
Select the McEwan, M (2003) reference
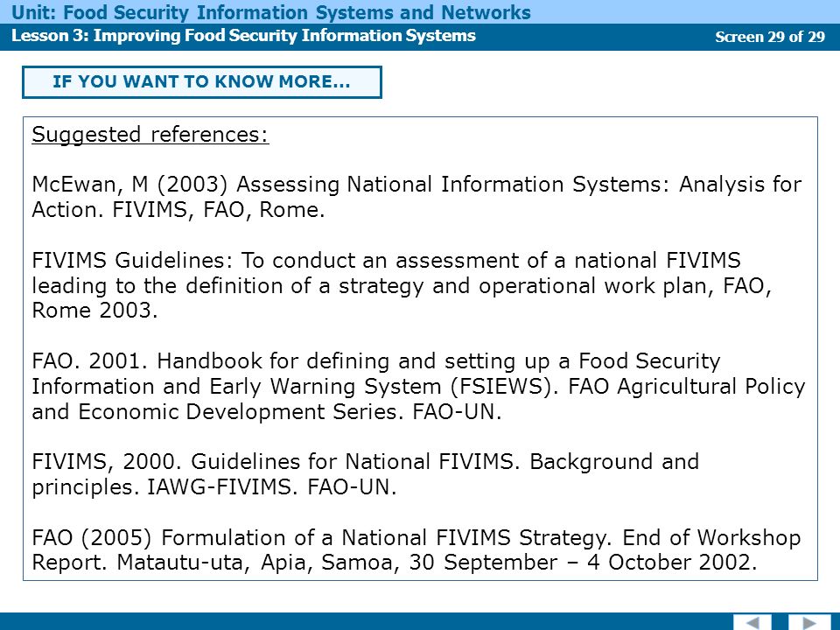tap(416, 197)
